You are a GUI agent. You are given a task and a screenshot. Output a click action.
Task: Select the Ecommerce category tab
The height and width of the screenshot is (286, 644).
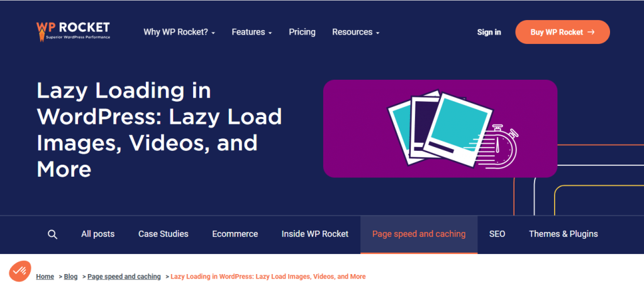[x=235, y=234]
